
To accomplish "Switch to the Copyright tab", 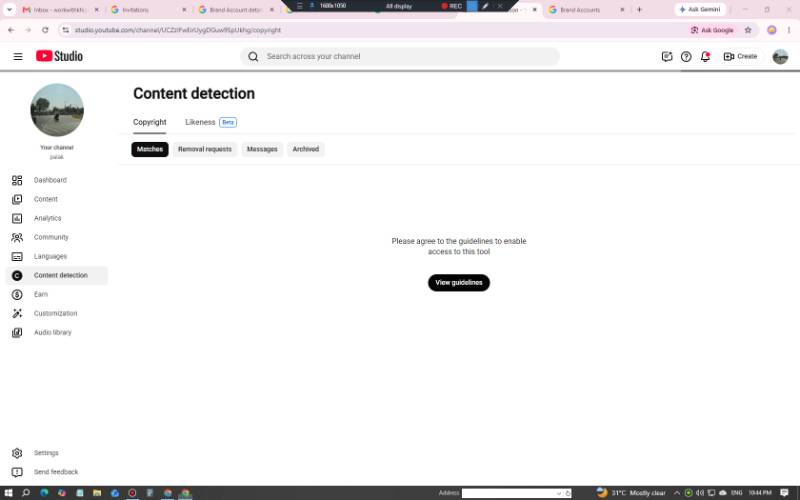I will click(x=149, y=122).
